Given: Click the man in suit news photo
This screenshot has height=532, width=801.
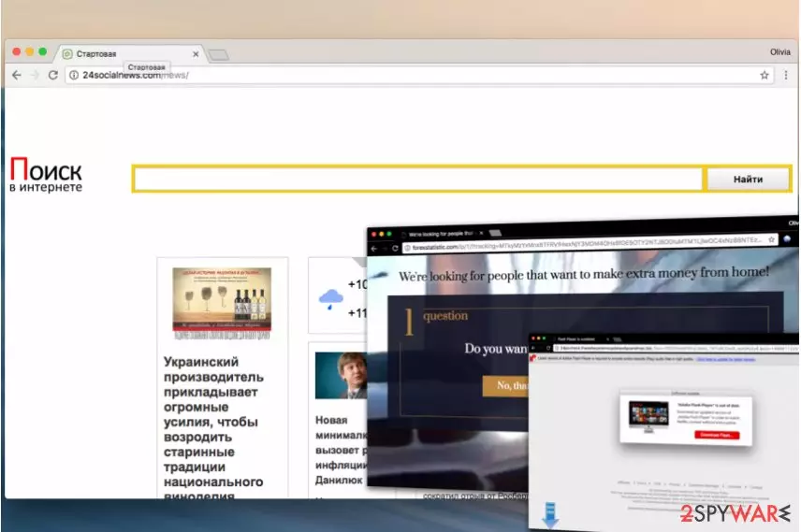Looking at the screenshot, I should click(x=341, y=375).
